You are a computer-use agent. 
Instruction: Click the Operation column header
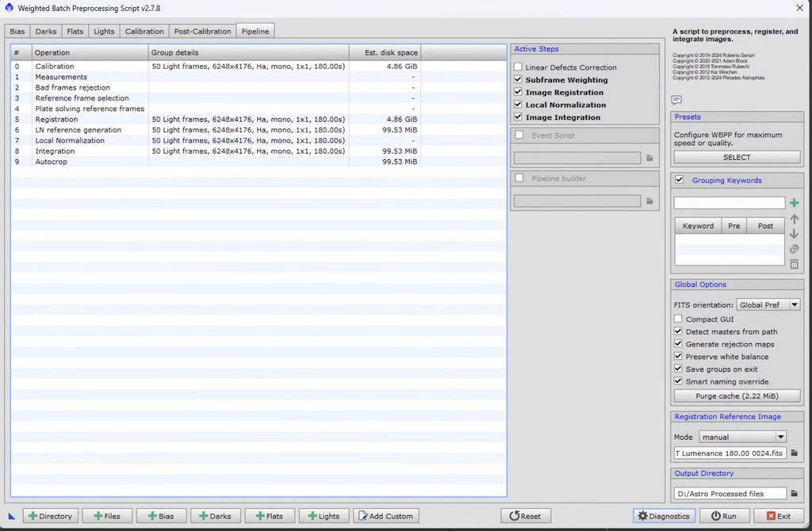90,52
